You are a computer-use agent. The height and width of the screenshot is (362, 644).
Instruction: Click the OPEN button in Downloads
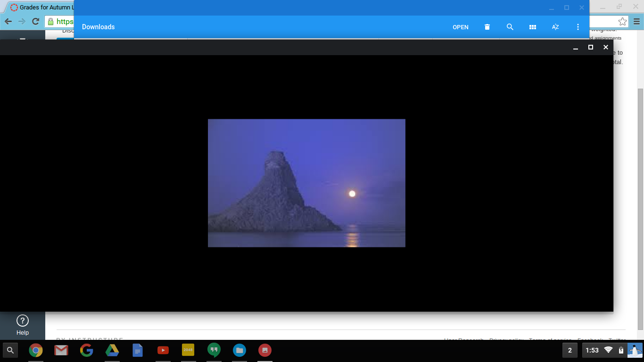click(460, 27)
